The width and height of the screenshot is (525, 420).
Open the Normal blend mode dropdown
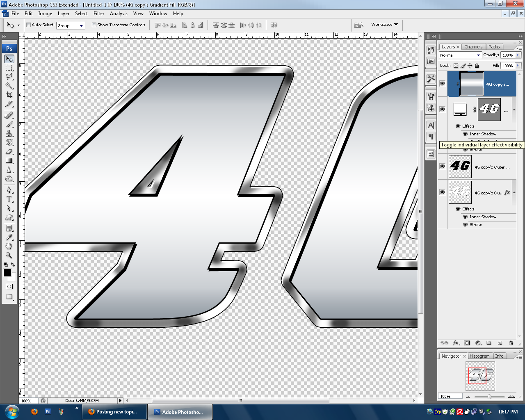[460, 55]
